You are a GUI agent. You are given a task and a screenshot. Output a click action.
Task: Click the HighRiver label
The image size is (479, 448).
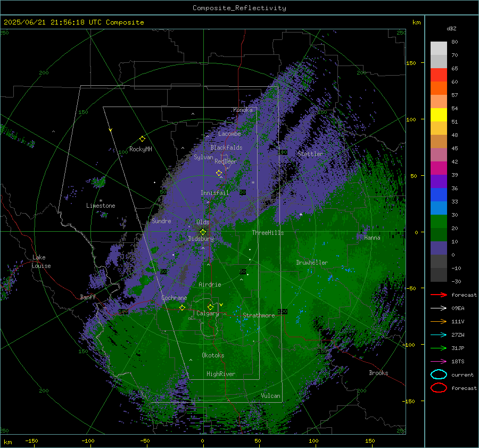[220, 374]
